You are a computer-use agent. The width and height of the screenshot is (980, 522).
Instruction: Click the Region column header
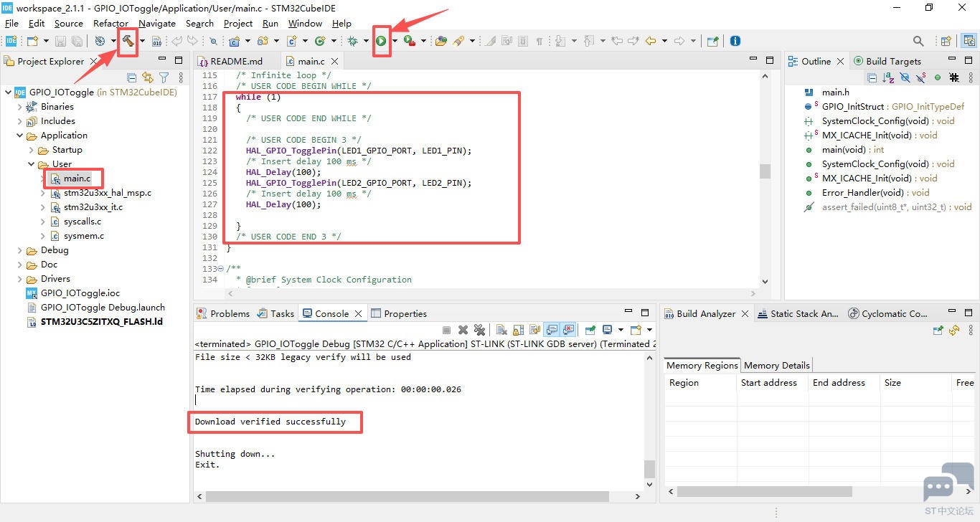pyautogui.click(x=701, y=383)
